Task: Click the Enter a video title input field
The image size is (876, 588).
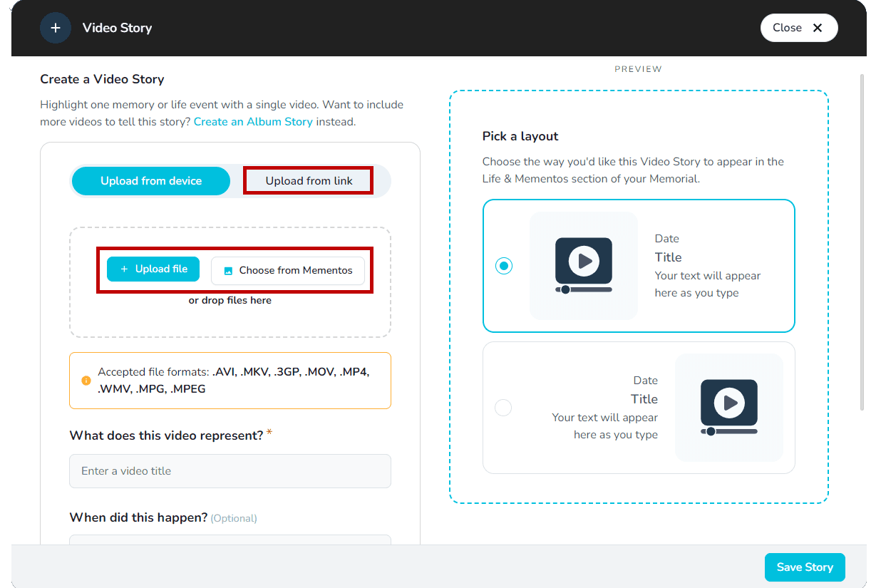Action: 230,471
